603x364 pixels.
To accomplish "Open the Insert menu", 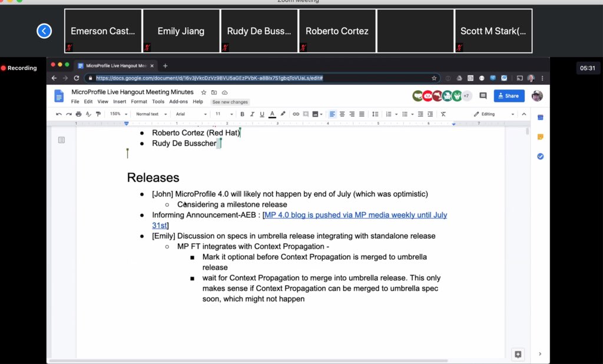I will pyautogui.click(x=120, y=101).
